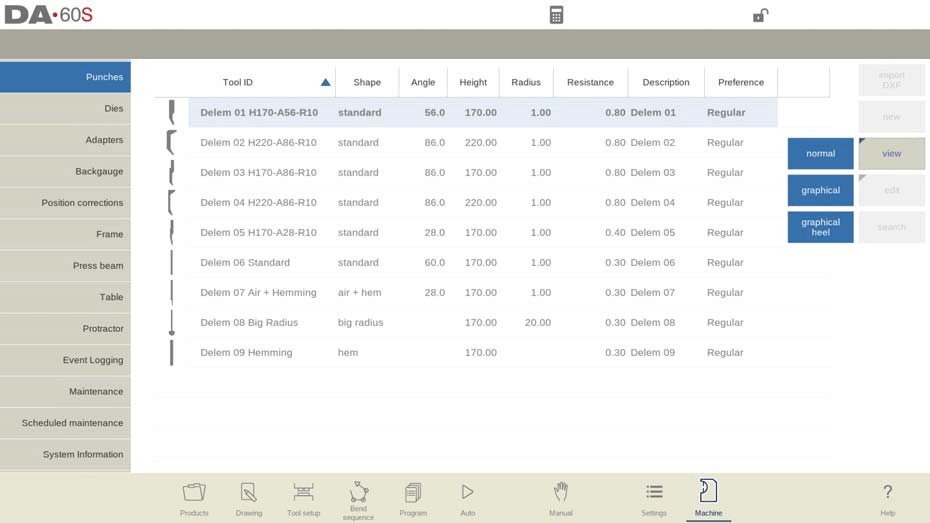Open the Event Logging tab
The height and width of the screenshot is (523, 930).
pyautogui.click(x=65, y=360)
